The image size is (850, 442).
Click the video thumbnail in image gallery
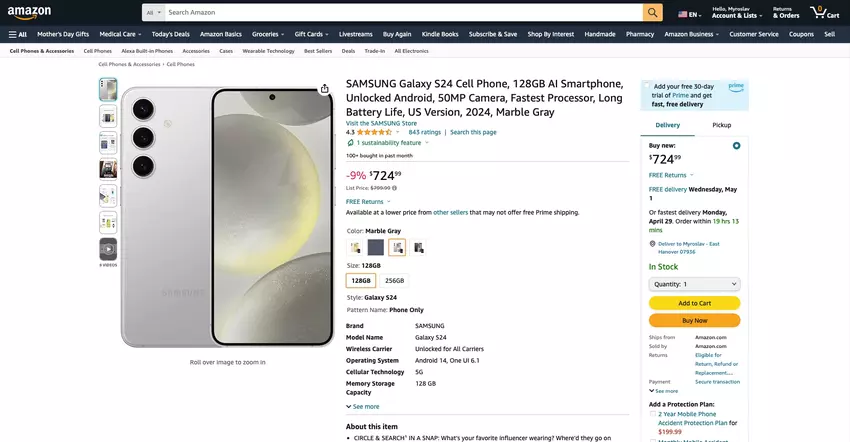click(x=108, y=248)
